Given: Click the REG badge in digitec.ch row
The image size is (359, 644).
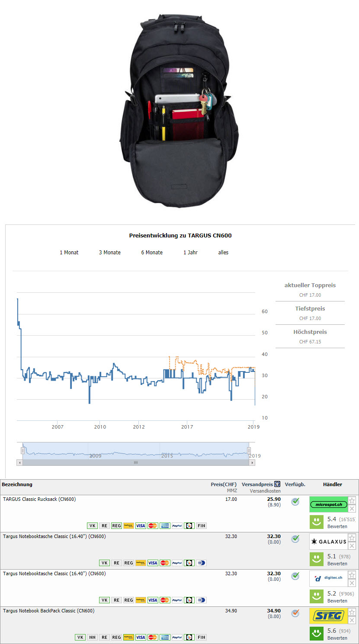Looking at the screenshot, I should click(x=128, y=600).
